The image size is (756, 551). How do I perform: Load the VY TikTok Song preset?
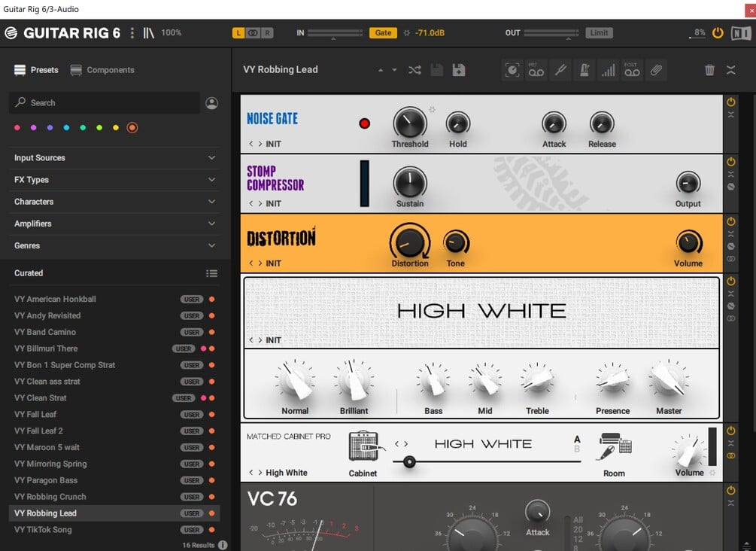114,530
